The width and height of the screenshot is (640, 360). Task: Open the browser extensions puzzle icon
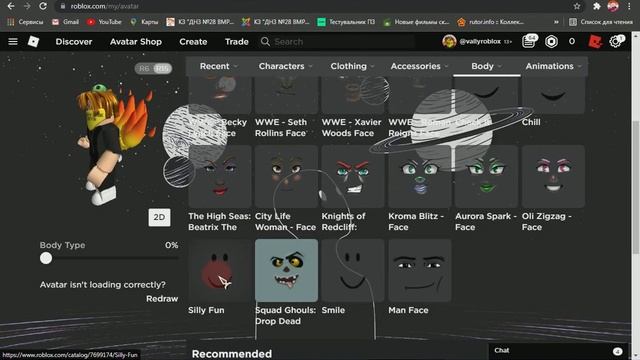pyautogui.click(x=596, y=6)
